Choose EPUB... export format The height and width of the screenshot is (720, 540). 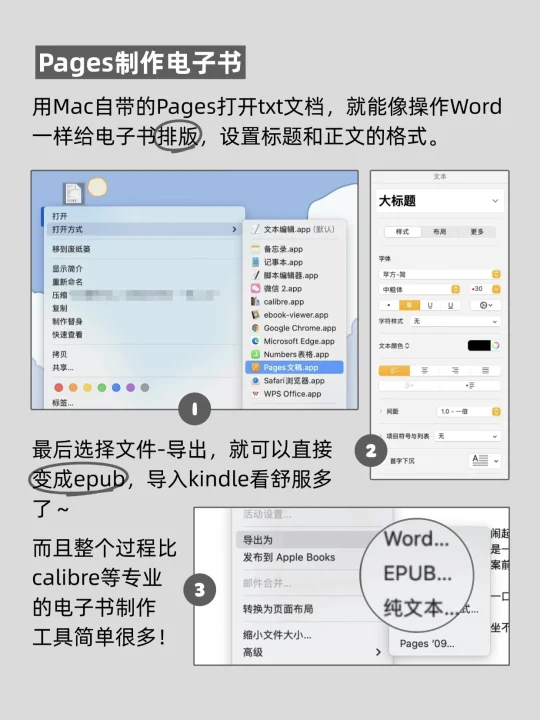[417, 573]
